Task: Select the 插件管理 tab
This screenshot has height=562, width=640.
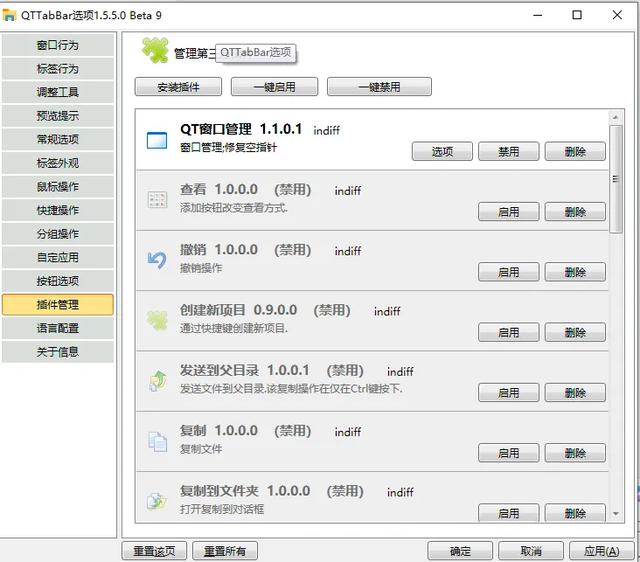Action: (58, 304)
